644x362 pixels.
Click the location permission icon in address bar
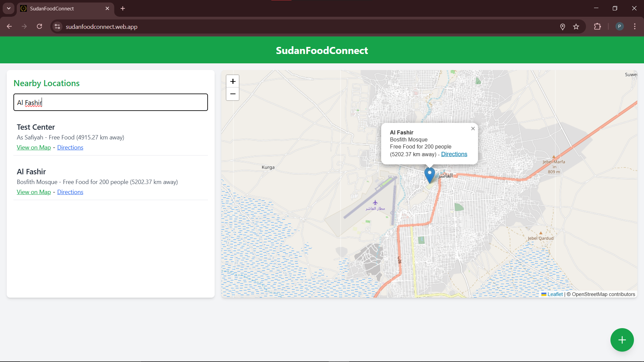coord(562,27)
